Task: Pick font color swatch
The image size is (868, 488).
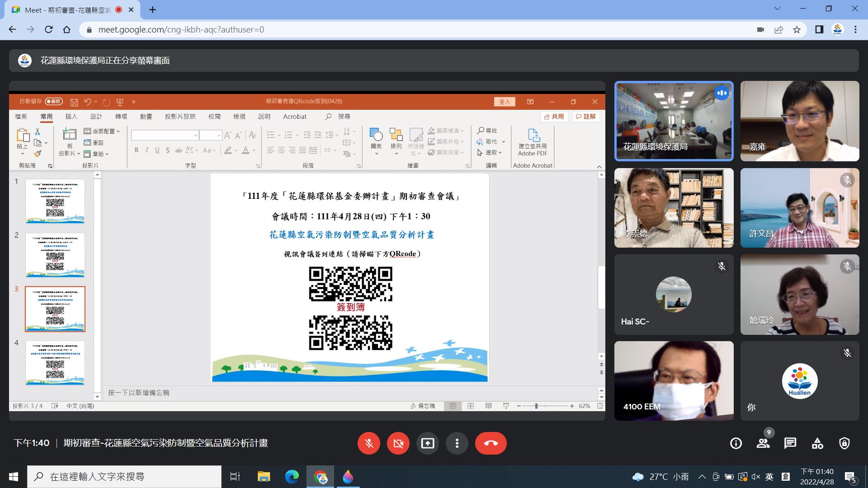Action: 246,150
